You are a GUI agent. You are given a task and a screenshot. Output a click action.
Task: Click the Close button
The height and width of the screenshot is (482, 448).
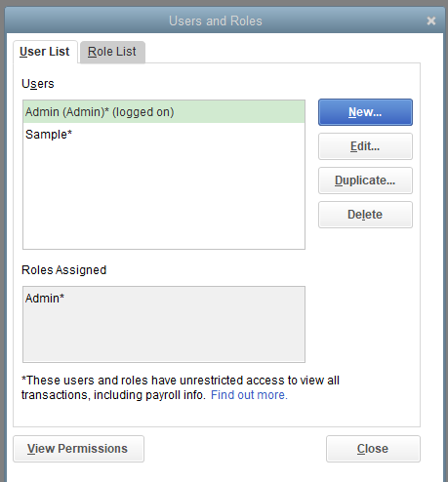pyautogui.click(x=373, y=449)
